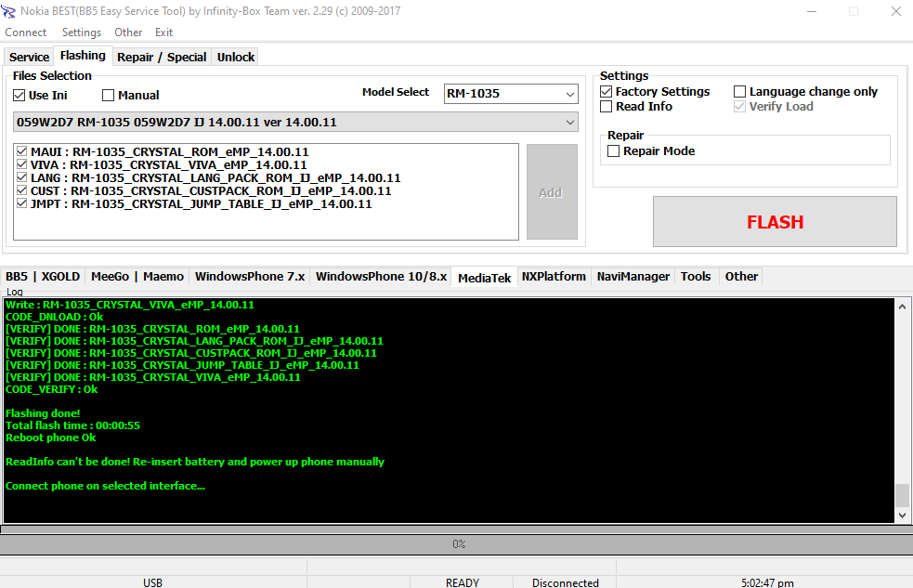The width and height of the screenshot is (913, 588).
Task: Click the Exit menu item
Action: tap(163, 33)
